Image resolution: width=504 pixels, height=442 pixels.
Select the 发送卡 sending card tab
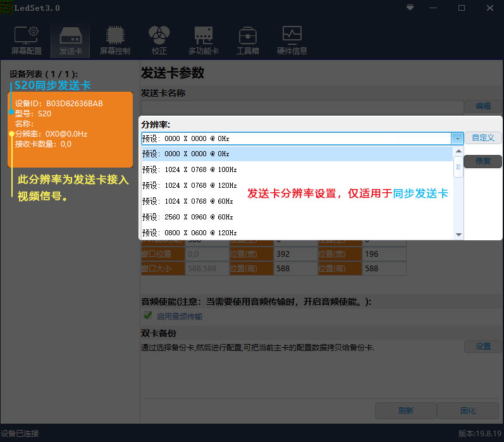point(70,41)
